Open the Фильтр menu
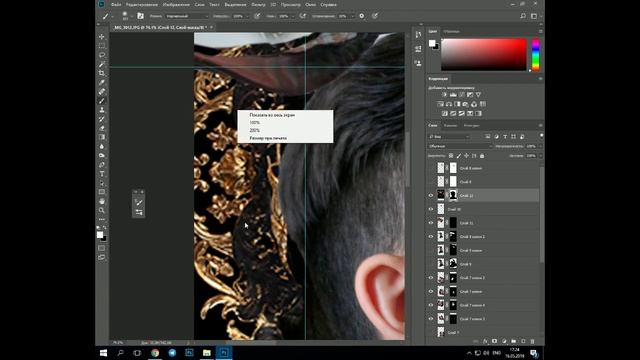Viewport: 640px width, 360px height. [x=258, y=4]
